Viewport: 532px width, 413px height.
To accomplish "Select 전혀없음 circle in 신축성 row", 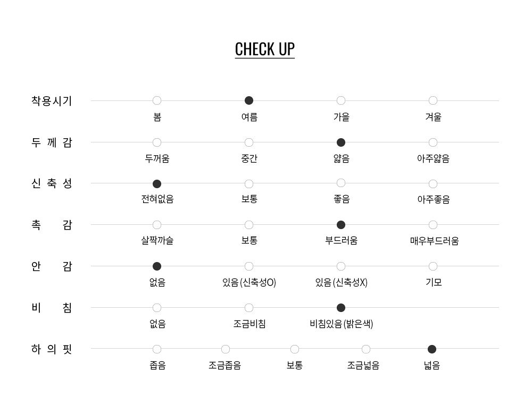I will (x=157, y=184).
